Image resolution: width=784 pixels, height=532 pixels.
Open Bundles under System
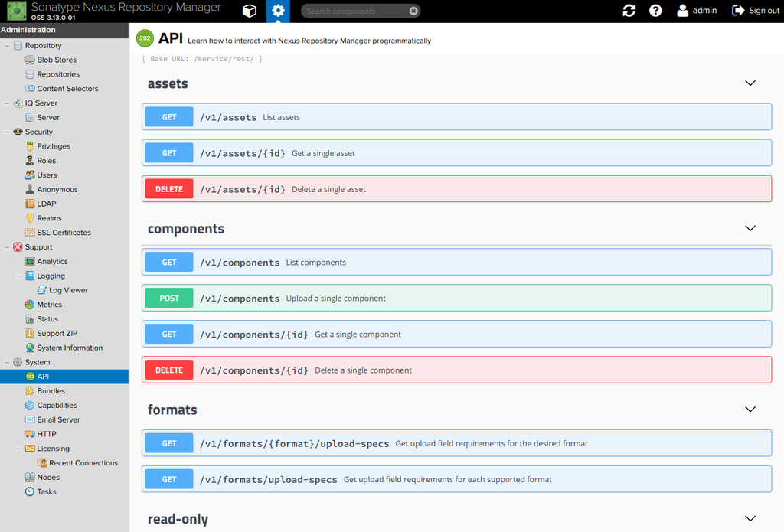(x=51, y=391)
